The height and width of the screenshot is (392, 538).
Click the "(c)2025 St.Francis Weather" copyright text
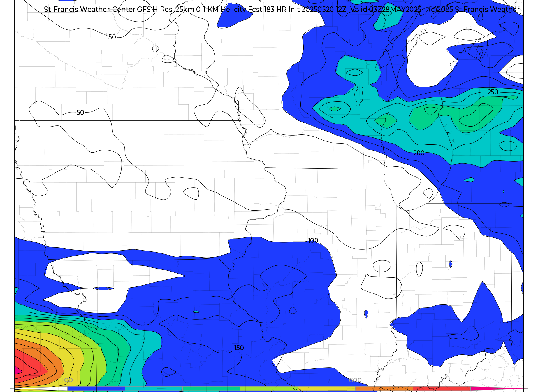pos(474,10)
